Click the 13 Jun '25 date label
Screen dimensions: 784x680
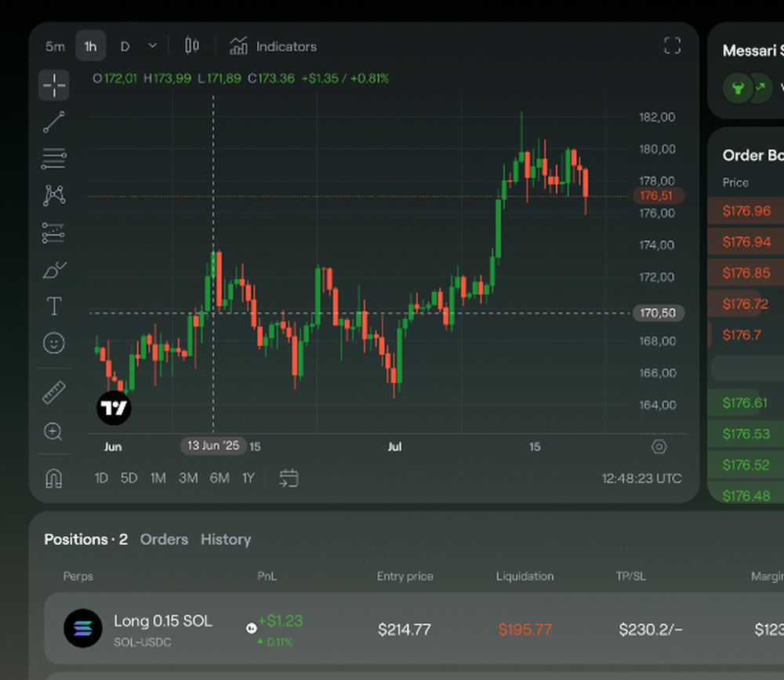[213, 445]
